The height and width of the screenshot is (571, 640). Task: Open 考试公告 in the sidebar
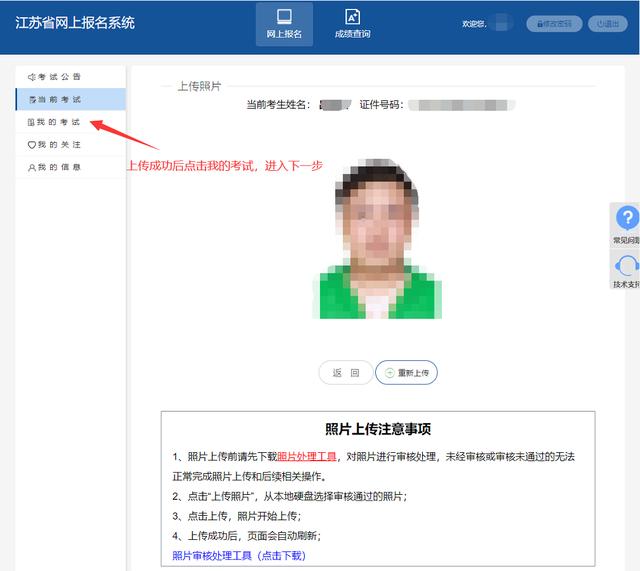click(x=71, y=77)
